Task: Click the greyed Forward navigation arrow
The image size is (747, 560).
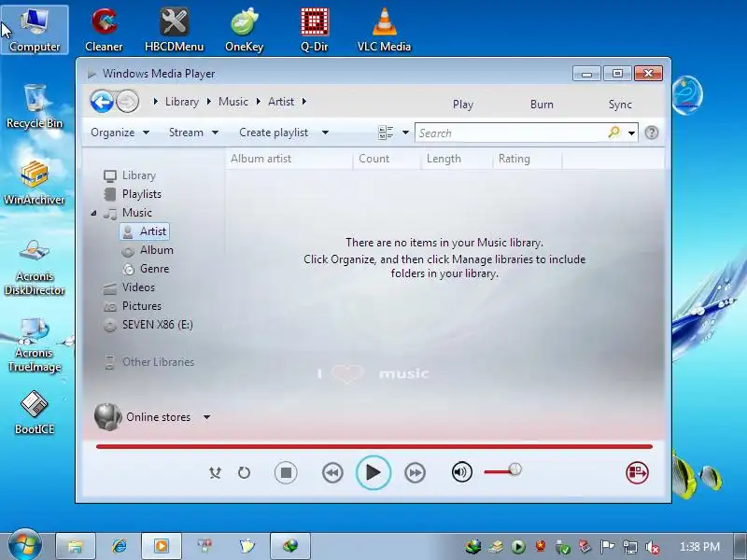Action: click(128, 102)
